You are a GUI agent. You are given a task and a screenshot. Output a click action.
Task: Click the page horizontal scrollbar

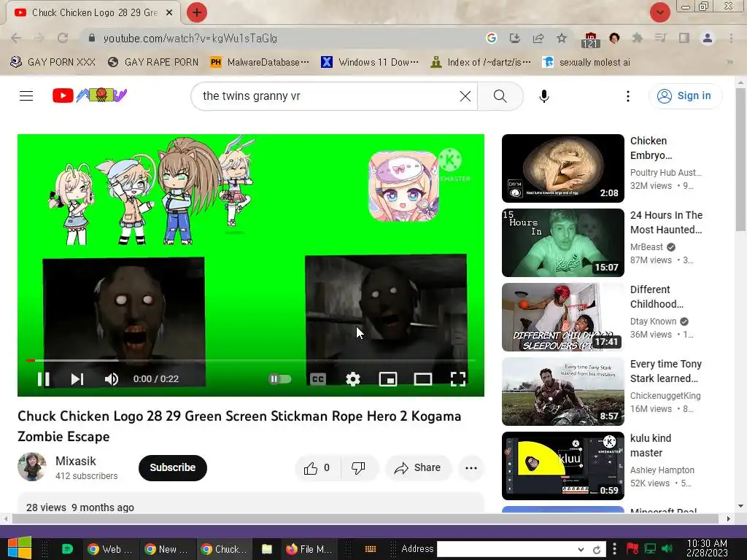coord(365,518)
